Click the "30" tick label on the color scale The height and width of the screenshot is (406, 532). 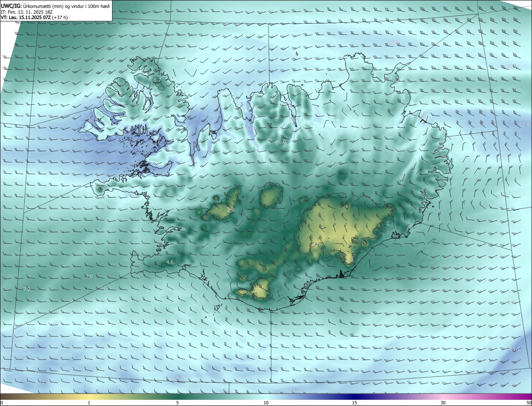coord(443,403)
